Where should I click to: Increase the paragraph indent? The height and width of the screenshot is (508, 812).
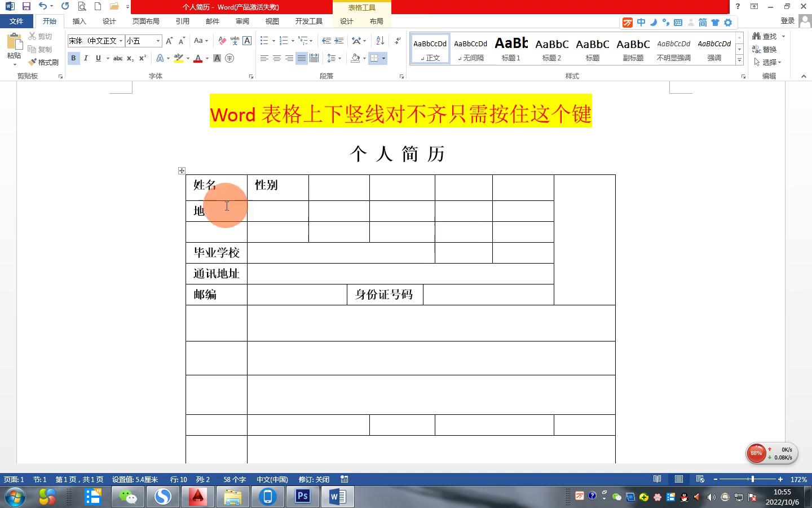[x=339, y=41]
